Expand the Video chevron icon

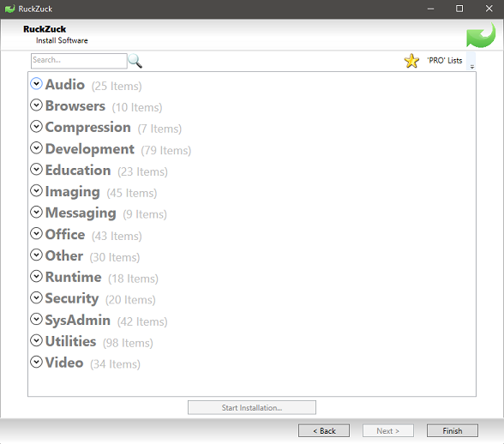point(36,362)
